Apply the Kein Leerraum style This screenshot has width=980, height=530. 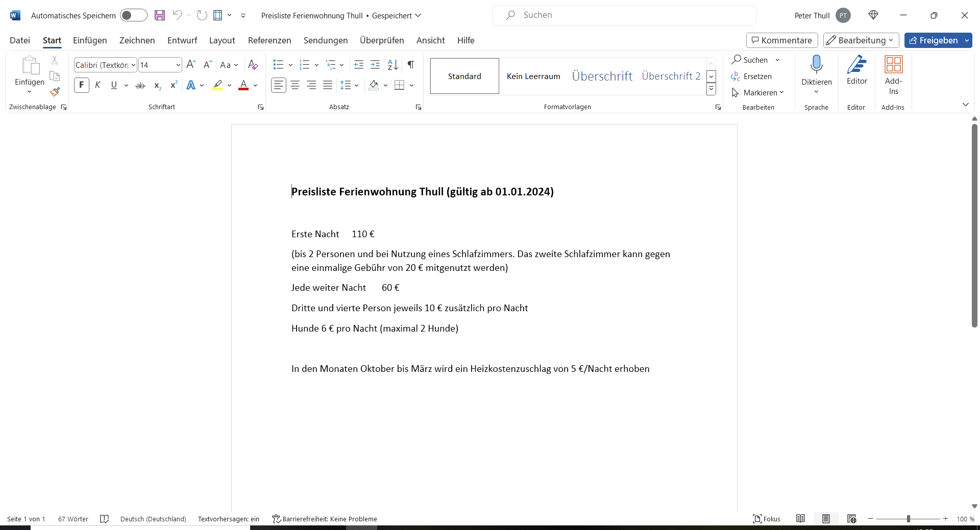click(533, 76)
